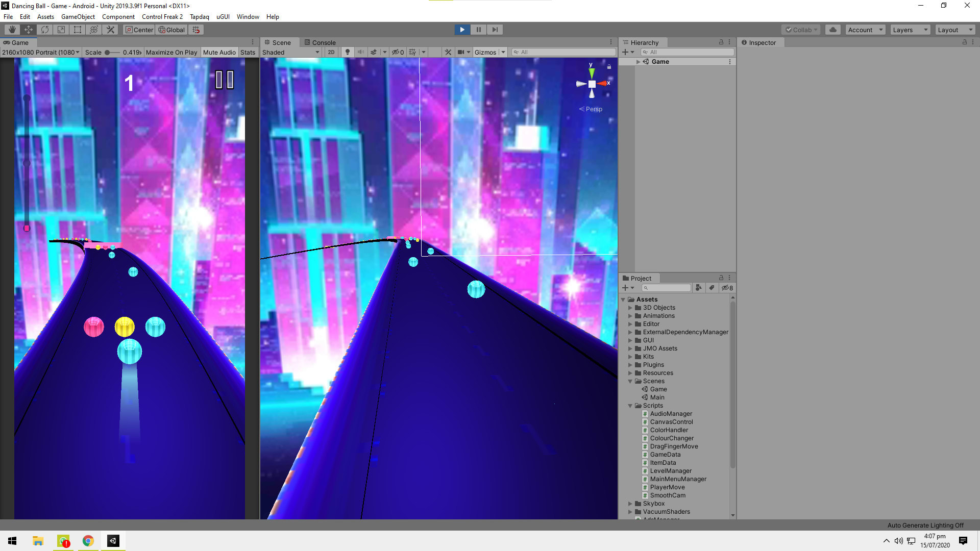This screenshot has height=551, width=980.
Task: Open the Layout dropdown
Action: tap(955, 30)
